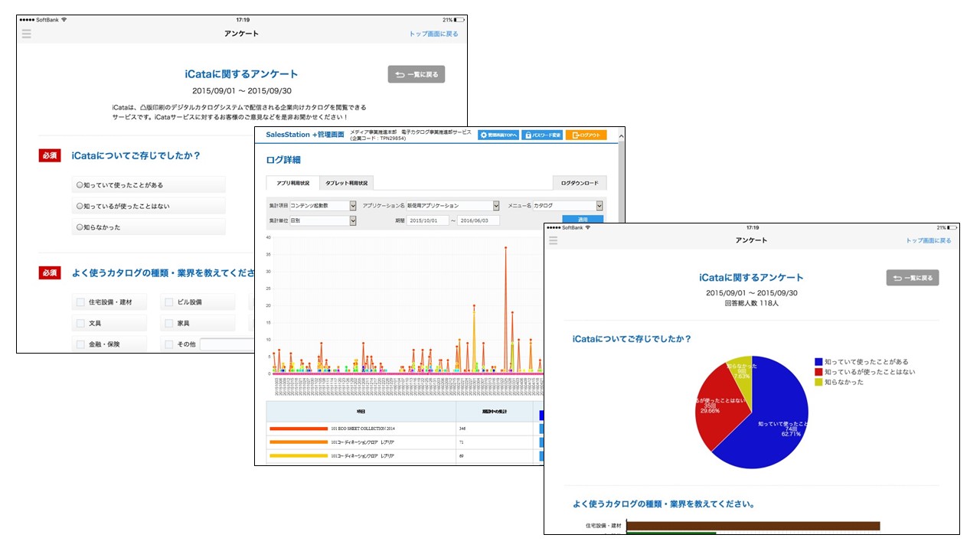Check the 文具 checkbox
The width and height of the screenshot is (980, 551).
[80, 324]
